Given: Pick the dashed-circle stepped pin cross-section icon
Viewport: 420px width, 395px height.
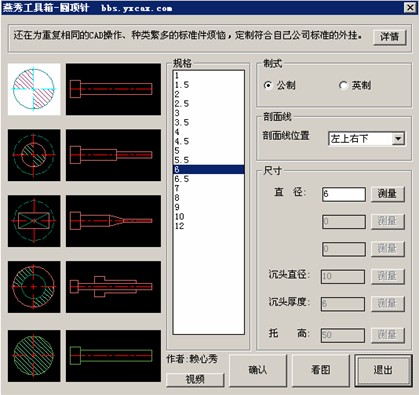Looking at the screenshot, I should 34,155.
